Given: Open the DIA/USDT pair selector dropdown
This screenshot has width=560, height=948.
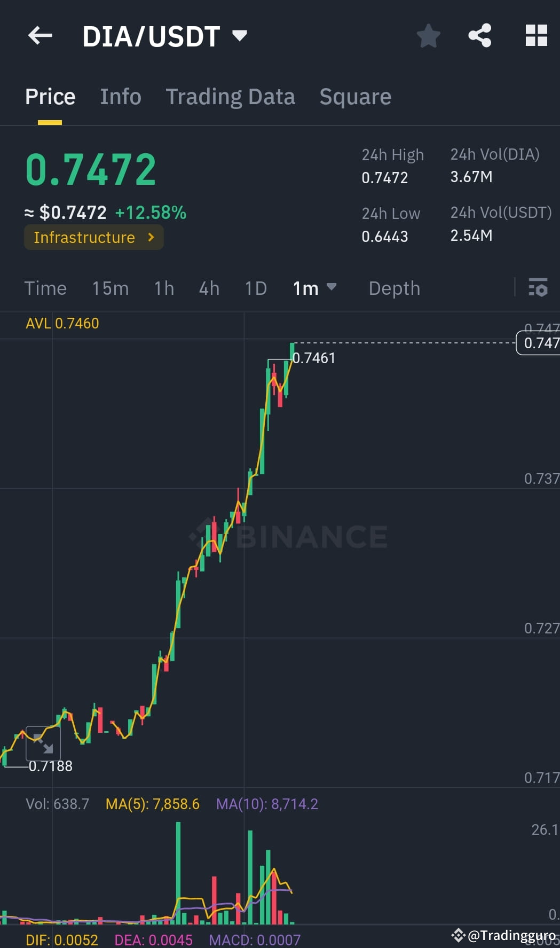Looking at the screenshot, I should tap(239, 36).
